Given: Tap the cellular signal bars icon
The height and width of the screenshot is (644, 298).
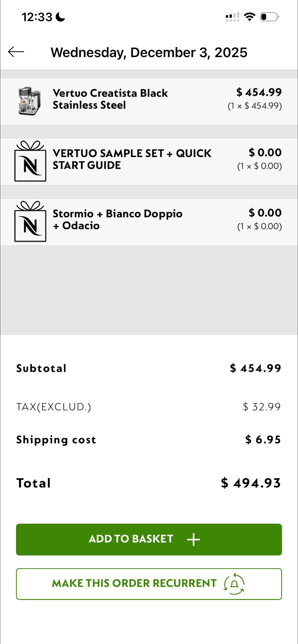Looking at the screenshot, I should [x=232, y=17].
